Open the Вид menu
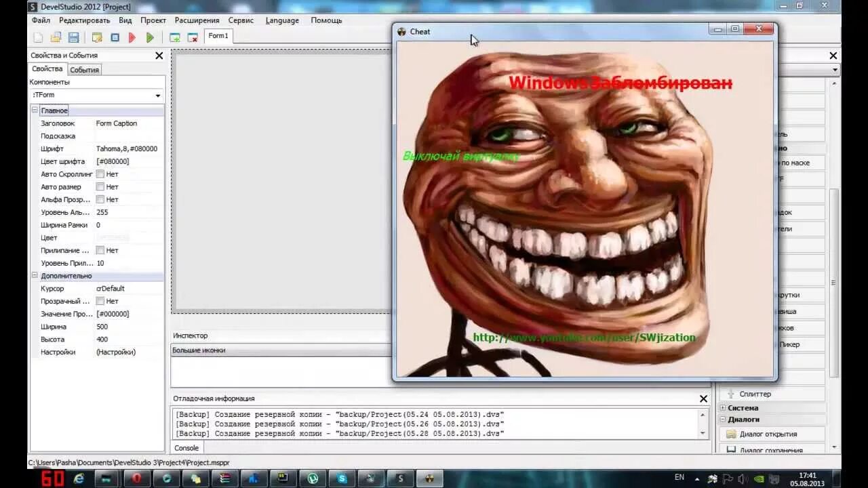 point(125,20)
